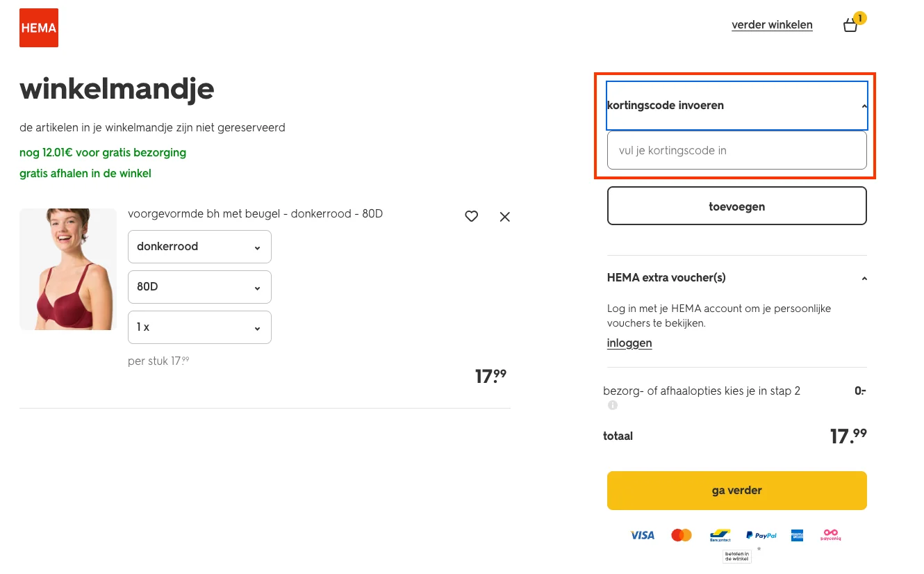Click the kortingscode input field
This screenshot has height=574, width=924.
736,150
